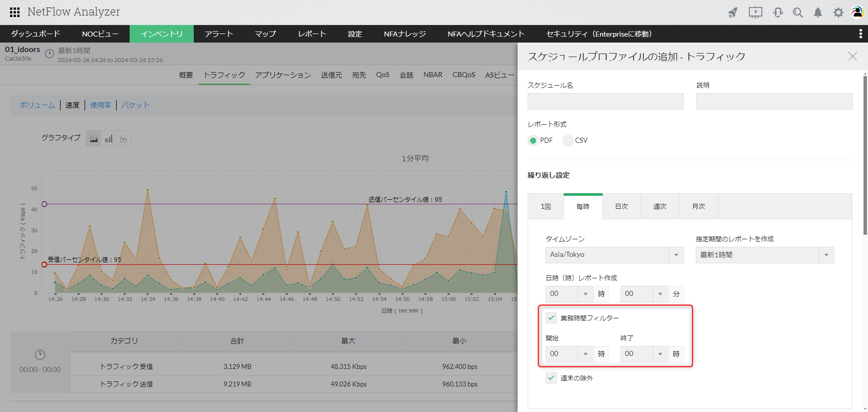Open アラート in the navigation bar
The height and width of the screenshot is (412, 868).
219,34
